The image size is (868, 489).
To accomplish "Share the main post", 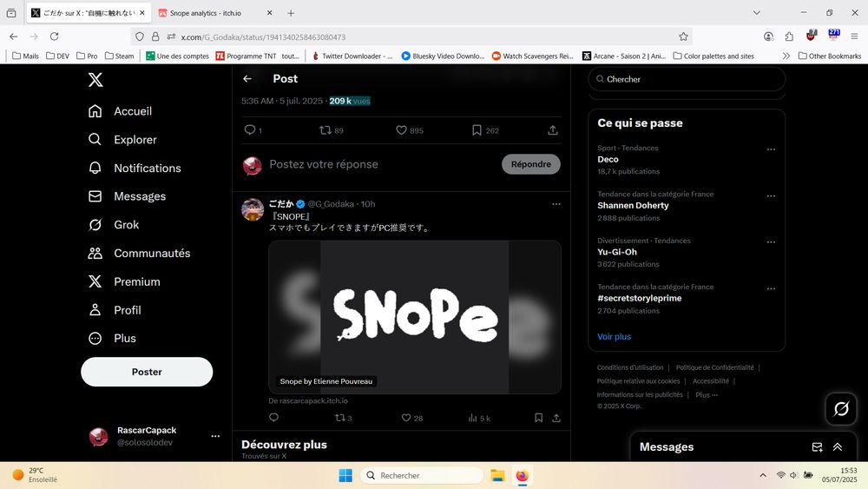I will point(552,130).
